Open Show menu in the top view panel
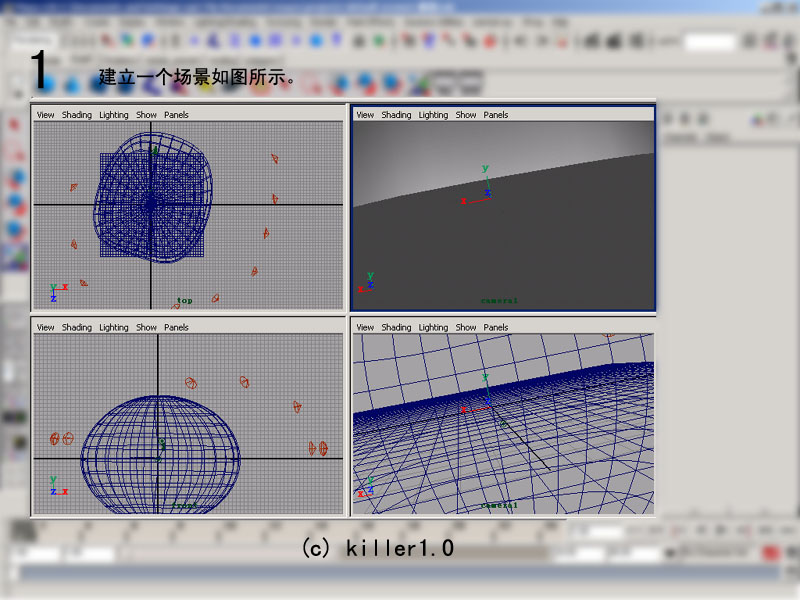 [146, 115]
